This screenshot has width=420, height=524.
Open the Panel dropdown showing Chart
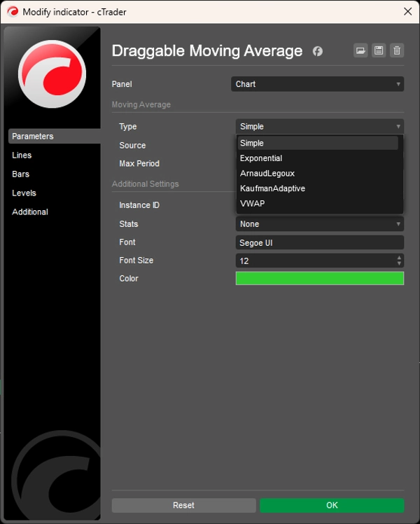(x=318, y=84)
